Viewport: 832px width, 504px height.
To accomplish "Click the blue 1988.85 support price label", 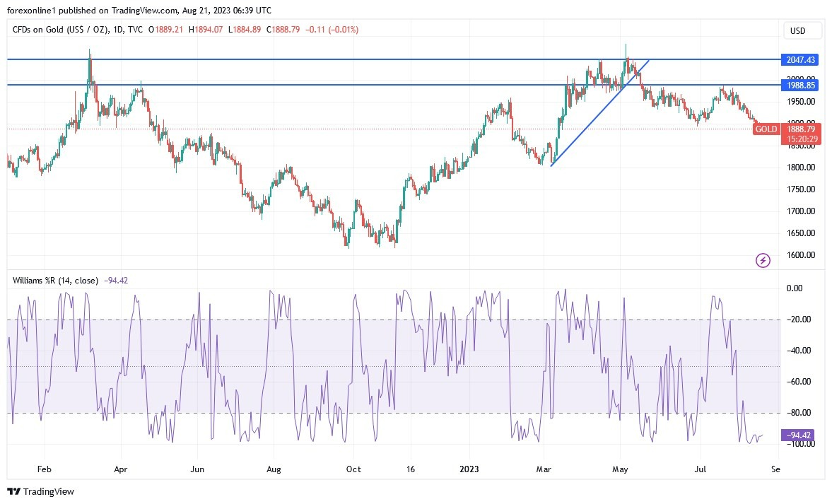I will point(799,86).
